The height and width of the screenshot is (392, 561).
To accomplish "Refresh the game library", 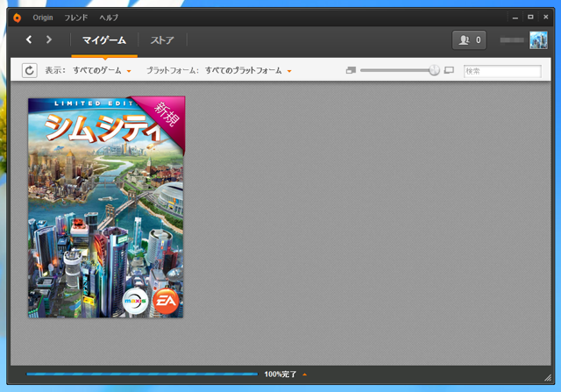I will tap(29, 70).
